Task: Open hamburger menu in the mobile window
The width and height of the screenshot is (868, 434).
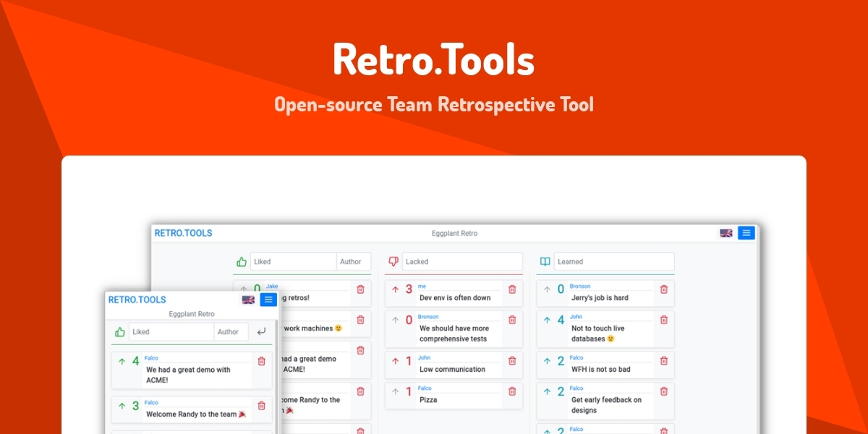Action: 268,299
